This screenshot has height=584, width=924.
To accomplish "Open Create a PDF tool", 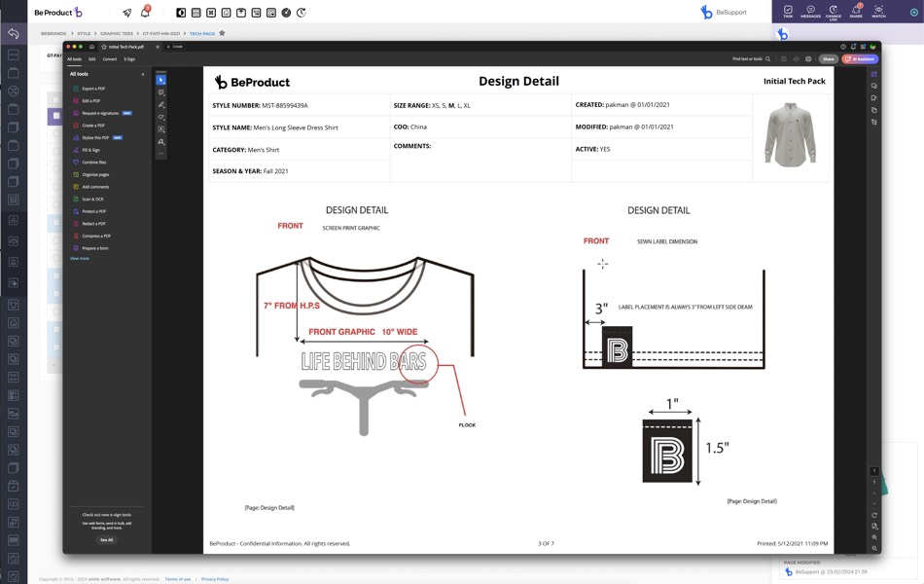I will (89, 126).
